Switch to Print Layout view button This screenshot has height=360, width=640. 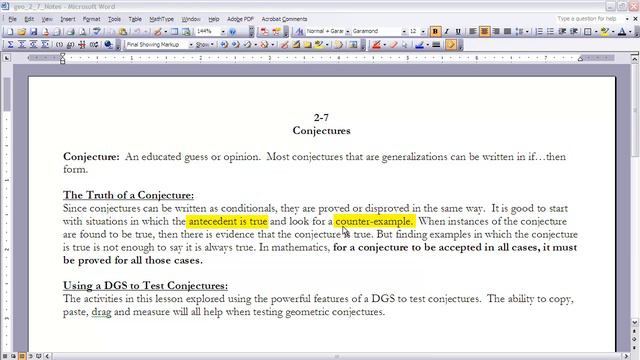(22, 356)
